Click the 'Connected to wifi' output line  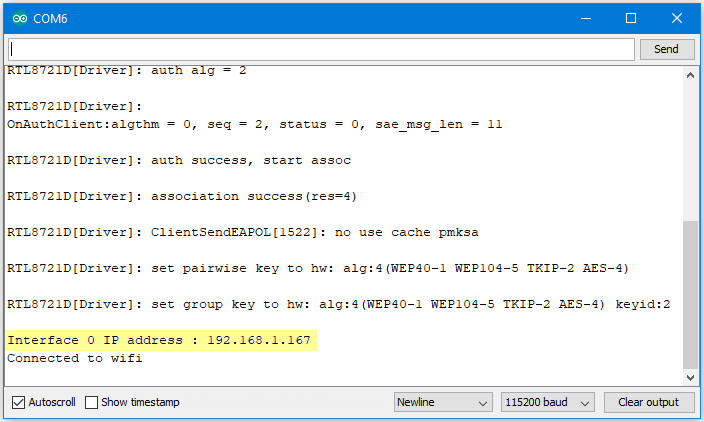[75, 358]
